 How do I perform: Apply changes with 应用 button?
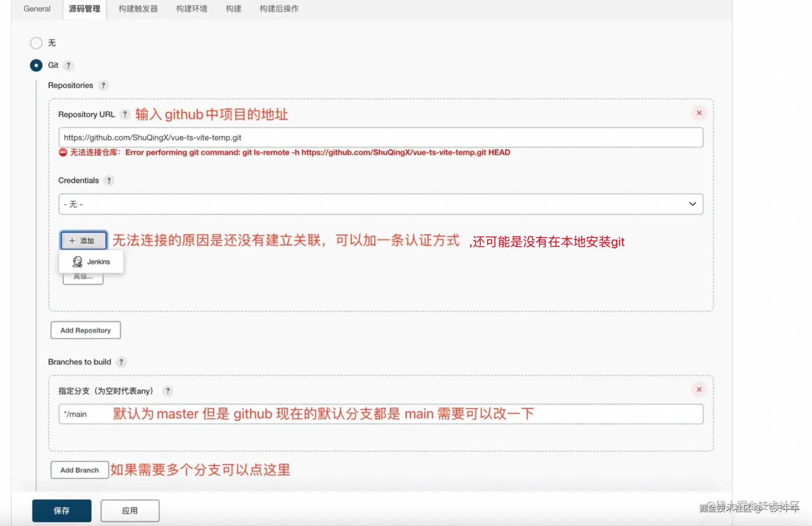click(130, 511)
